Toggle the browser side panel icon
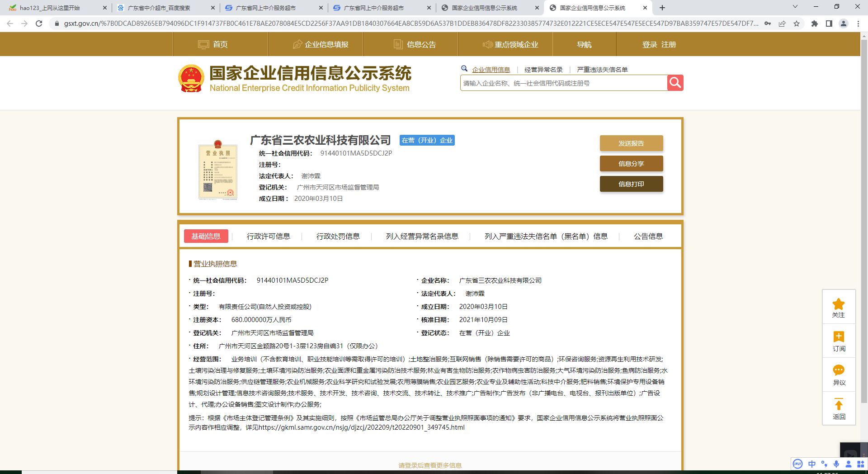868x474 pixels. pyautogui.click(x=829, y=24)
